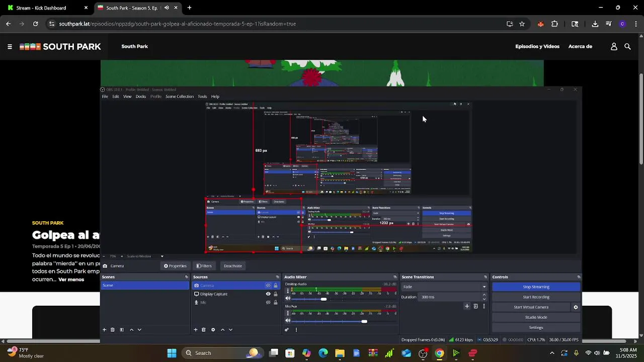Zoom out the OBS preview with minus icon
The height and width of the screenshot is (362, 644).
(105, 256)
